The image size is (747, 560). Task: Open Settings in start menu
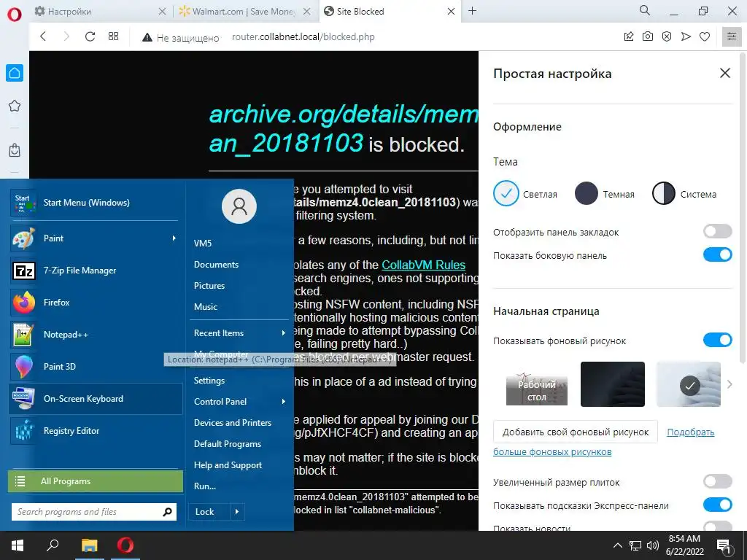point(209,381)
